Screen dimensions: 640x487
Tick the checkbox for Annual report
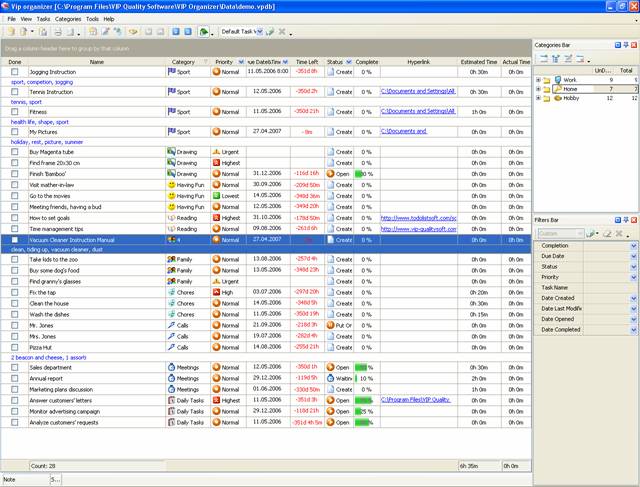[15, 379]
